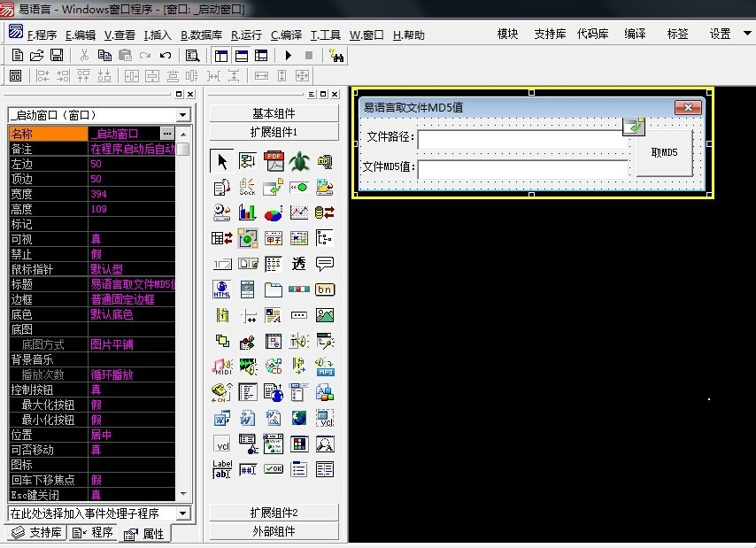Click the 文件MD5值 edit box
Screen dimensions: 756x548
522,169
